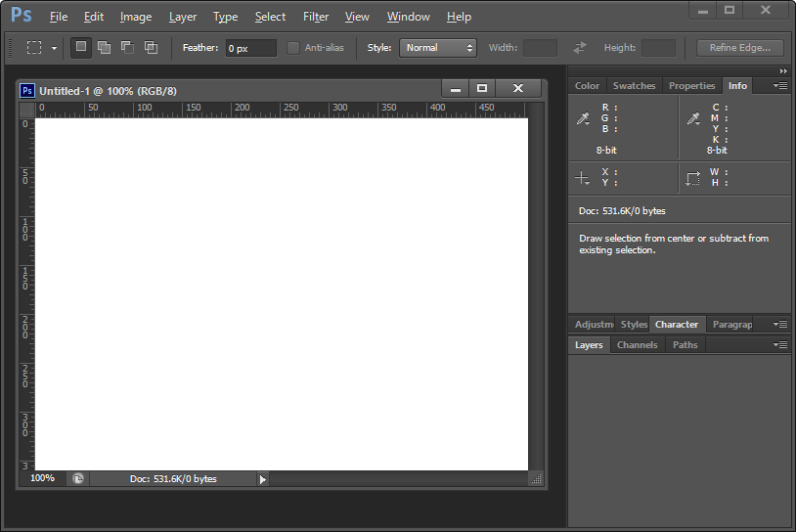Select the Character tab
Image resolution: width=796 pixels, height=532 pixels.
[677, 325]
